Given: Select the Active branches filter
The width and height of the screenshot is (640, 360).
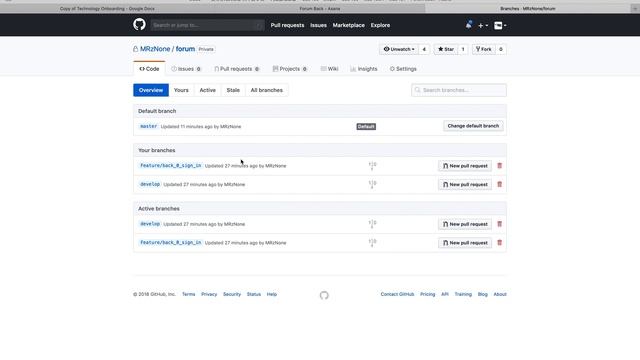Looking at the screenshot, I should click(x=207, y=90).
